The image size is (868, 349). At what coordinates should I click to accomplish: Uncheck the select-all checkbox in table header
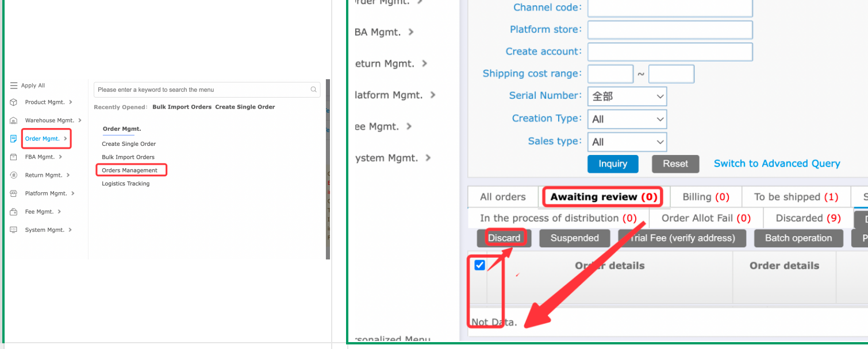pos(479,265)
